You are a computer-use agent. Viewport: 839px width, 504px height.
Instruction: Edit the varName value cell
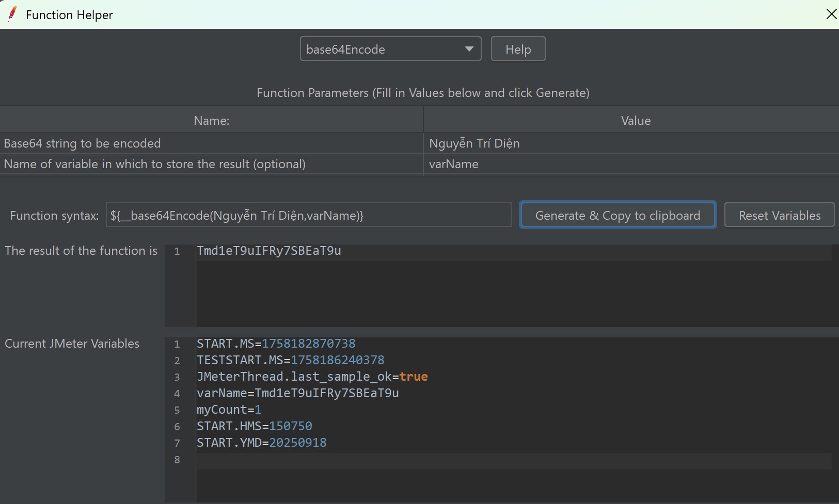(x=630, y=164)
